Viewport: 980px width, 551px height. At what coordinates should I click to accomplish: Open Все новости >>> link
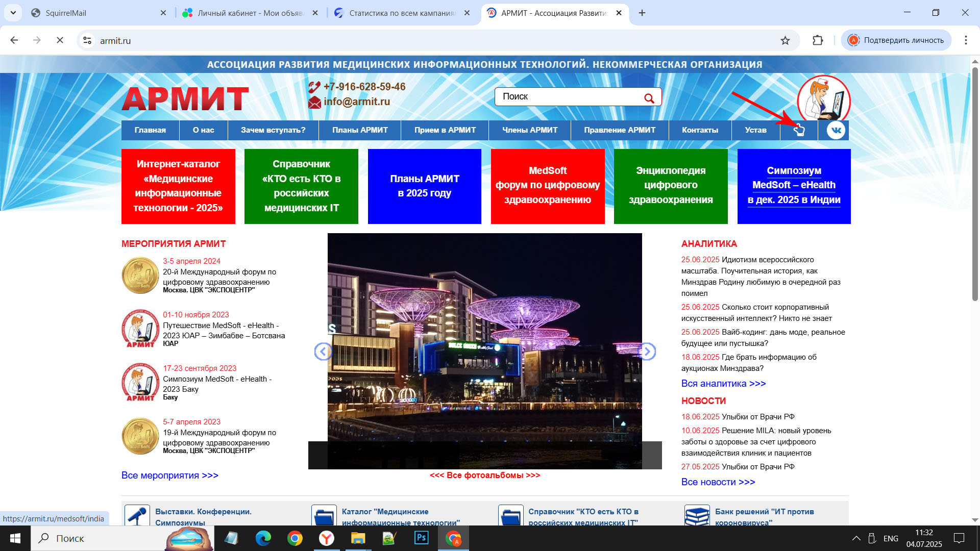click(x=718, y=482)
